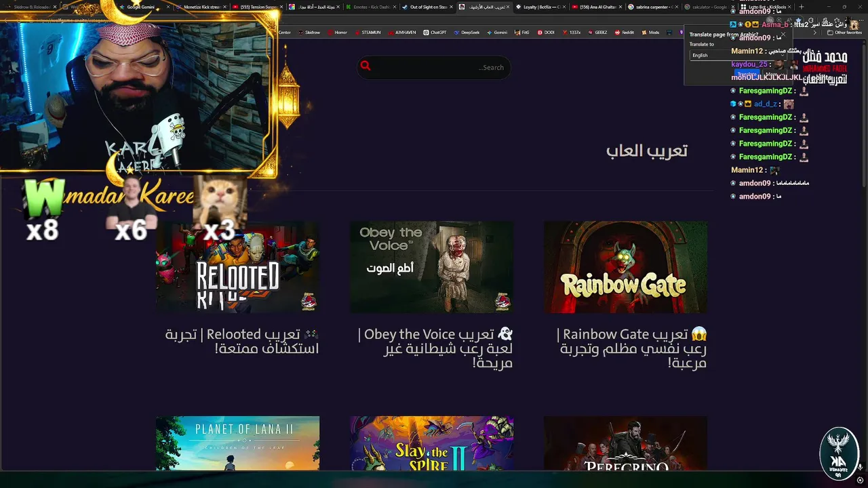Viewport: 868px width, 488px height.
Task: Switch to the Lotto Bot KickTools tab
Action: (766, 7)
